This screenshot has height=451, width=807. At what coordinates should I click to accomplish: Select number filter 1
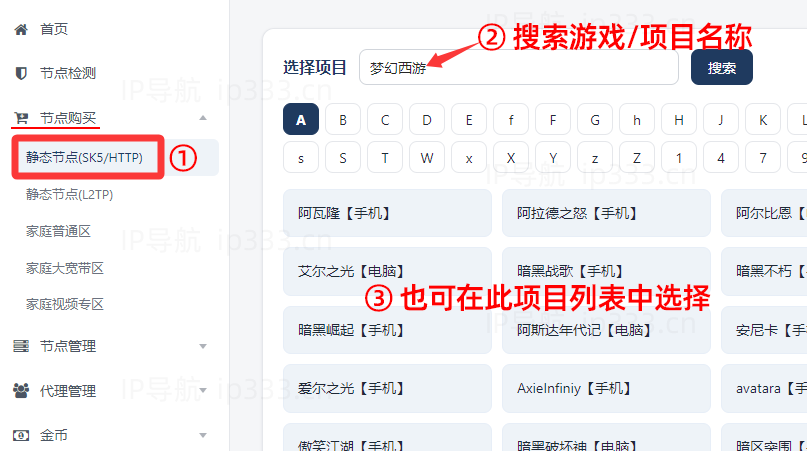pyautogui.click(x=679, y=158)
